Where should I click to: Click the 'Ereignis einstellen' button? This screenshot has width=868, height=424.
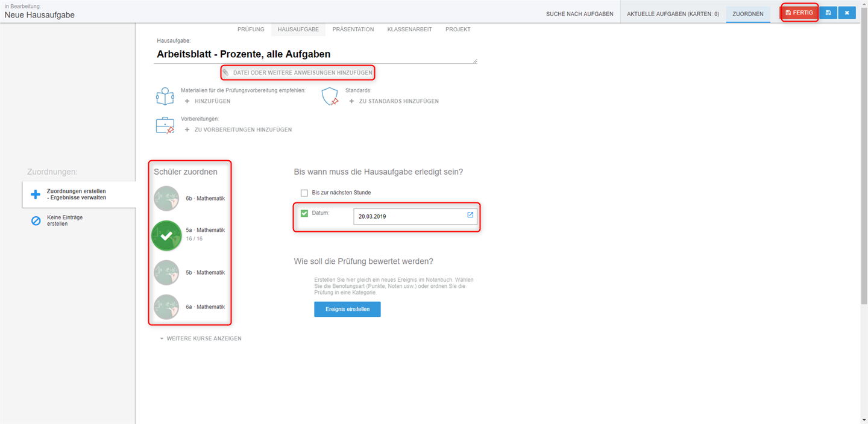click(x=347, y=309)
